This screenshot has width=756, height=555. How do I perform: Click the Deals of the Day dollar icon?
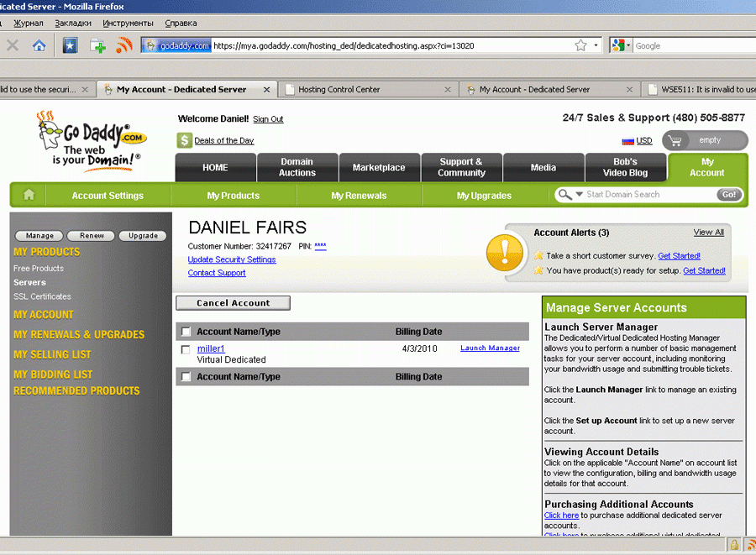(184, 141)
